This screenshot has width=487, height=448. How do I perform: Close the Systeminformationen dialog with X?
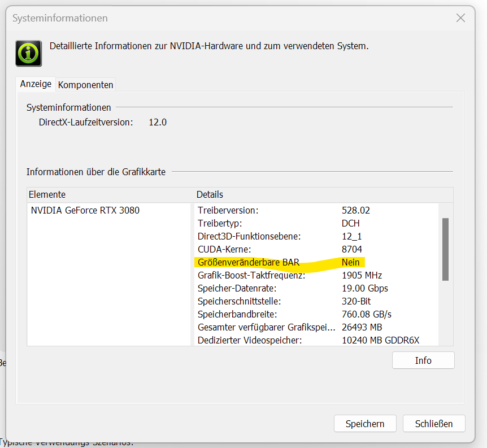[460, 18]
